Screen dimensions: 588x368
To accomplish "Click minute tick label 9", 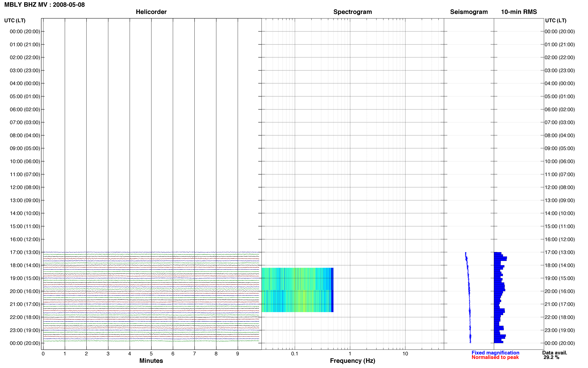I will click(238, 354).
